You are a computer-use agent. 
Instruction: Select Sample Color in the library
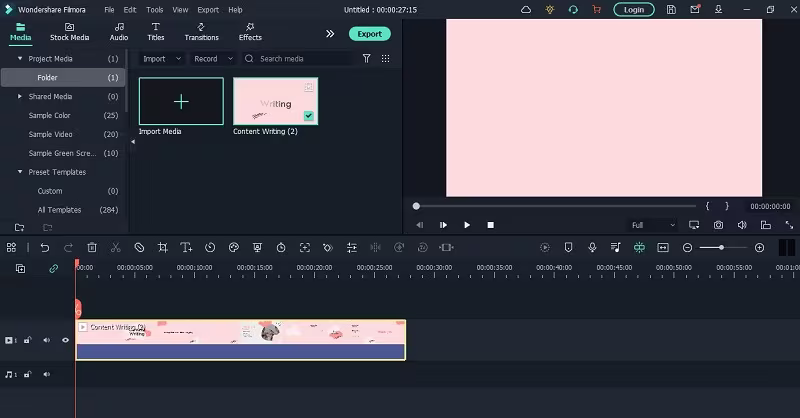[x=49, y=115]
